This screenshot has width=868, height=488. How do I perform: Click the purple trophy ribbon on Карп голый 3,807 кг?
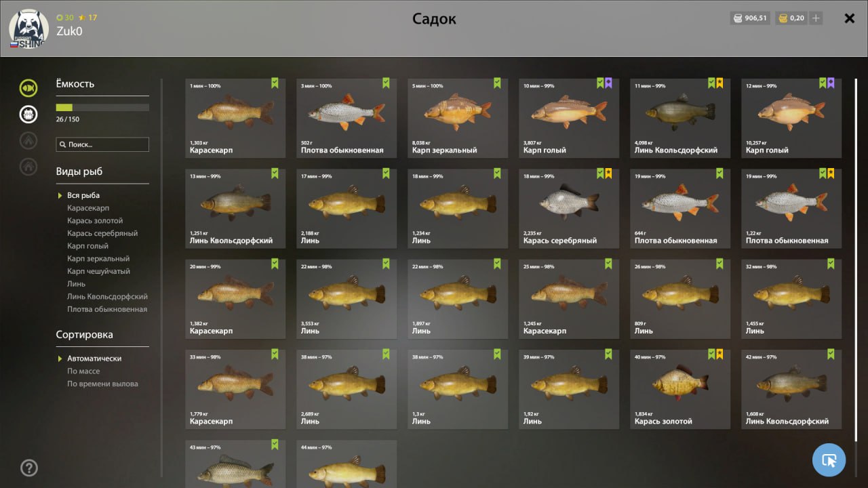pyautogui.click(x=608, y=83)
